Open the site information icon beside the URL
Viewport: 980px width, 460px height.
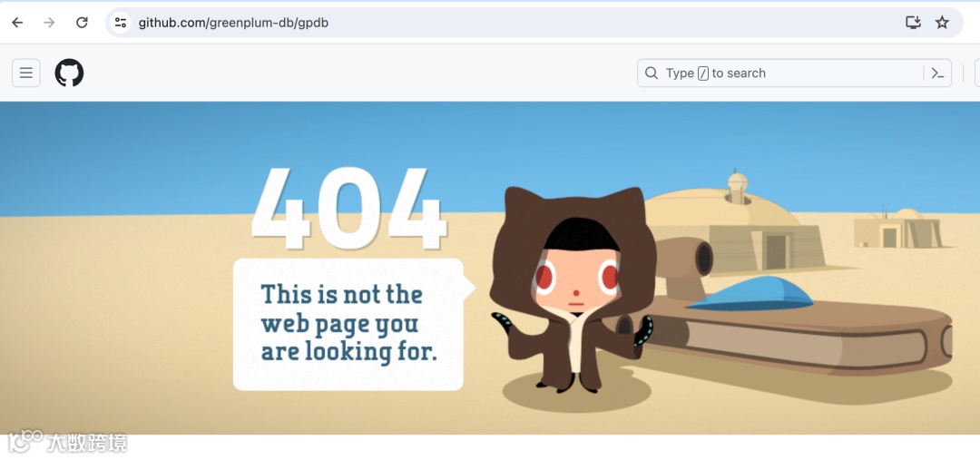point(121,23)
